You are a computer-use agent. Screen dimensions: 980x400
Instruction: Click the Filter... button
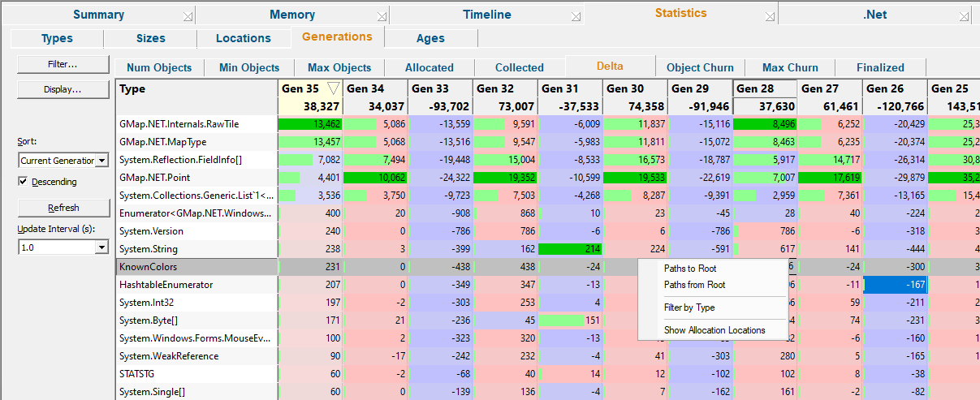(x=62, y=63)
